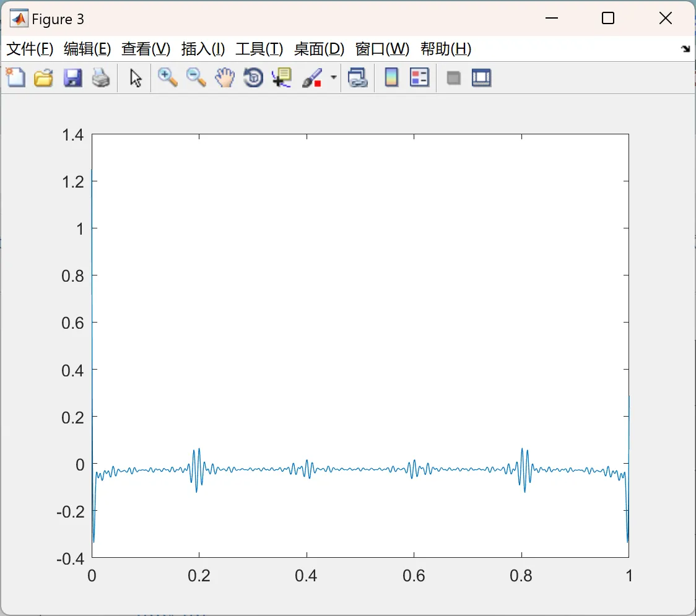Click the x-axis label 0.4
Viewport: 696px width, 616px height.
[307, 576]
